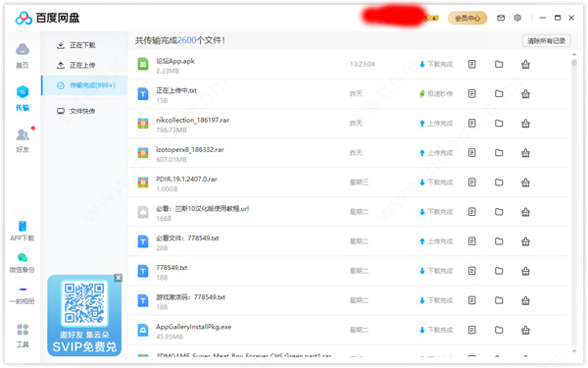Clear record of nikcollection_186197.rar

[x=525, y=124]
